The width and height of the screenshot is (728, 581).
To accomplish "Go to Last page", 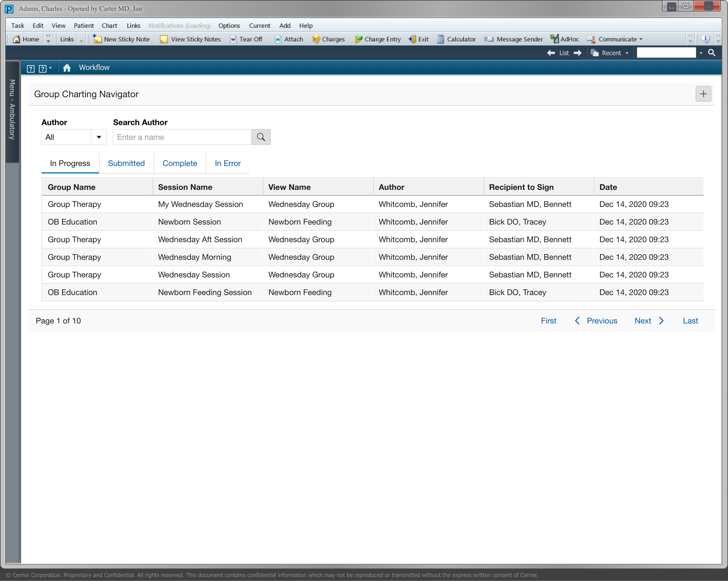I will (x=690, y=321).
